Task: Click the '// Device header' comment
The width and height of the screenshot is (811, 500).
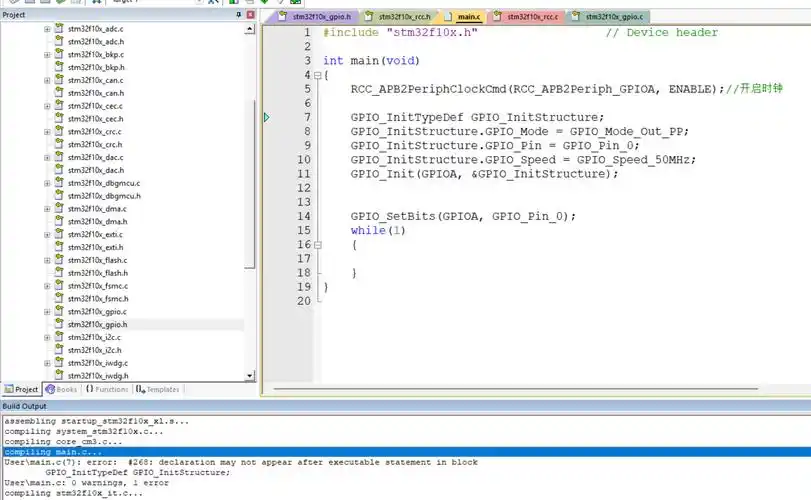Action: click(662, 33)
